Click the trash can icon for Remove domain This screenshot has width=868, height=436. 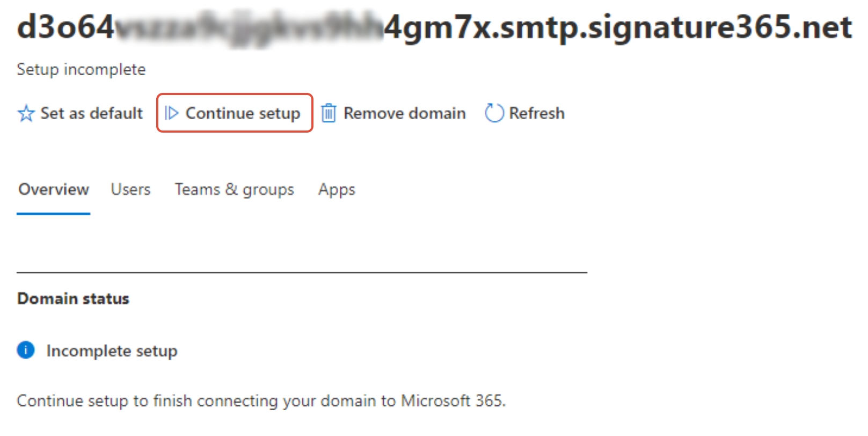[x=329, y=113]
